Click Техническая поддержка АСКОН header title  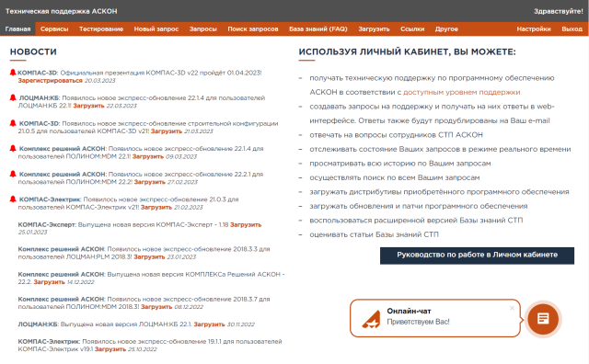point(62,11)
